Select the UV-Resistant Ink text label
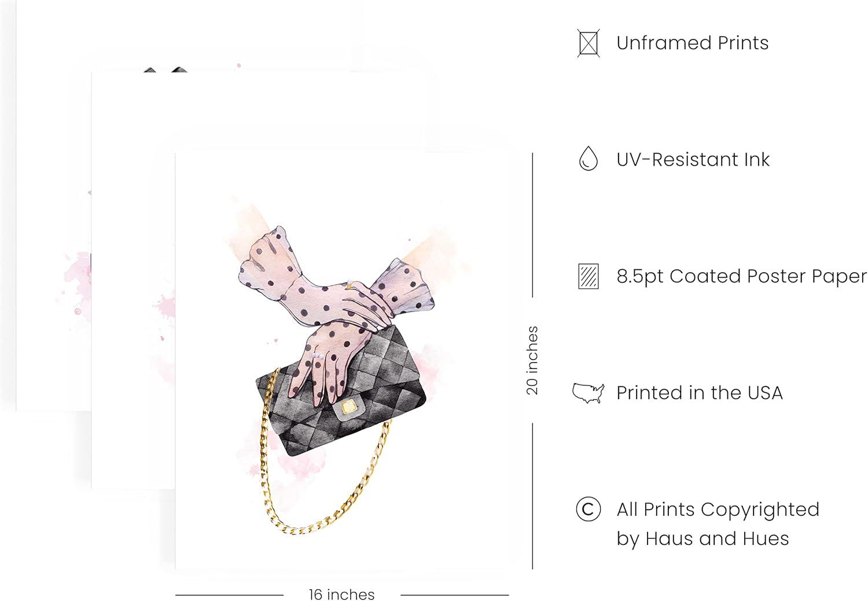The height and width of the screenshot is (601, 868). click(x=693, y=160)
